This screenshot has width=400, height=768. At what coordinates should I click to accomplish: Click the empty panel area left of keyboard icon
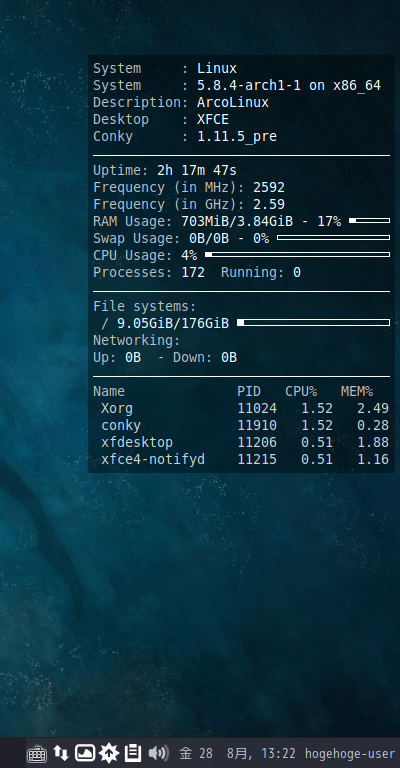[13, 753]
